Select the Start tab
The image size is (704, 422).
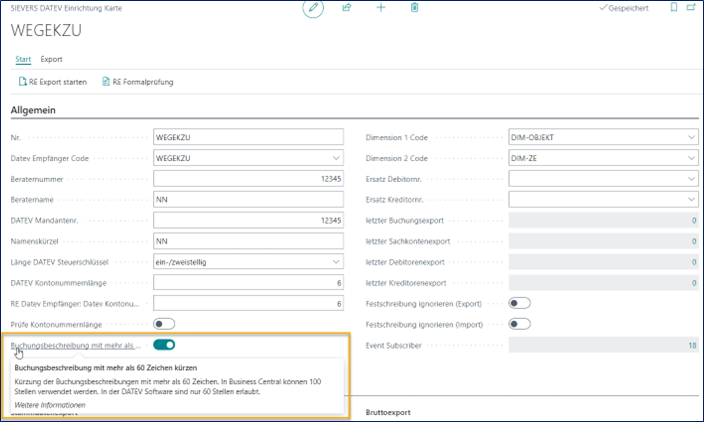pos(23,59)
